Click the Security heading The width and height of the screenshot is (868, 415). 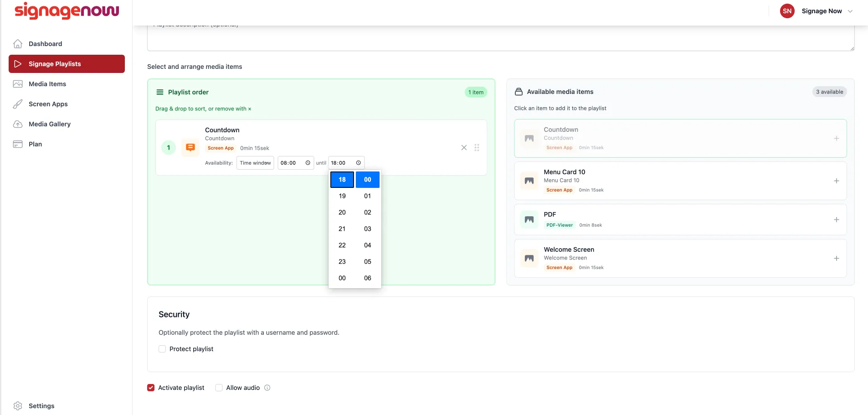pyautogui.click(x=174, y=315)
